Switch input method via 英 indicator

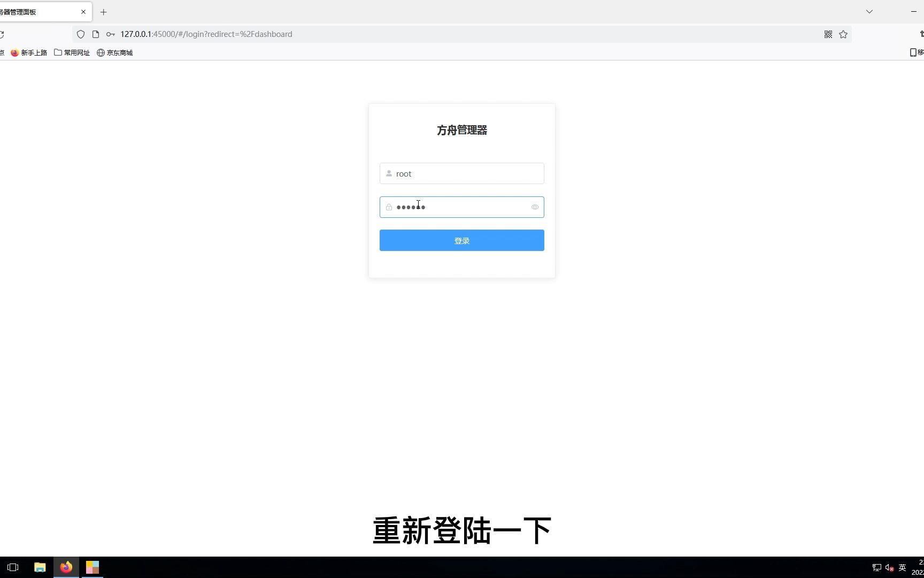tap(903, 567)
